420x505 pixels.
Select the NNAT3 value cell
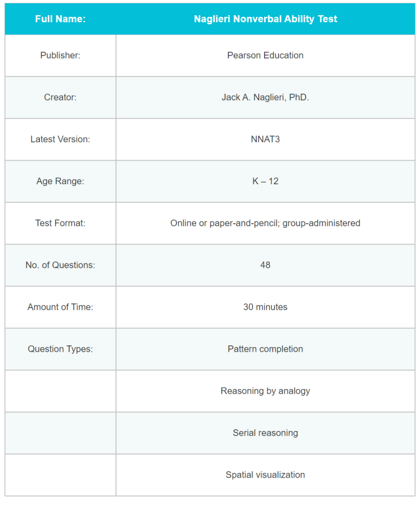click(x=266, y=139)
